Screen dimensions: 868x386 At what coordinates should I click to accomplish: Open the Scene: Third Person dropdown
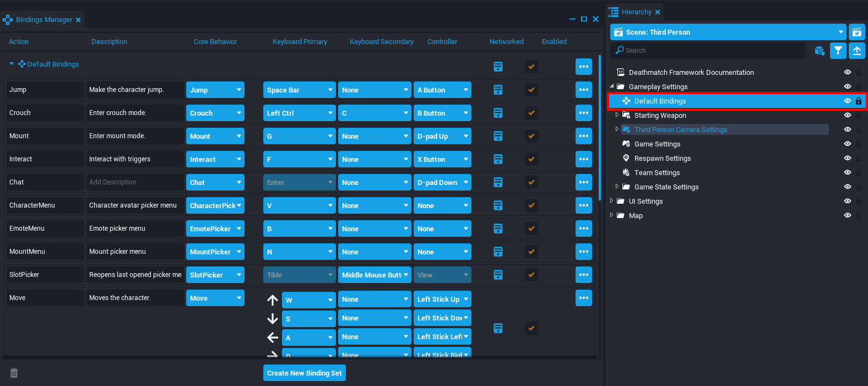click(728, 32)
